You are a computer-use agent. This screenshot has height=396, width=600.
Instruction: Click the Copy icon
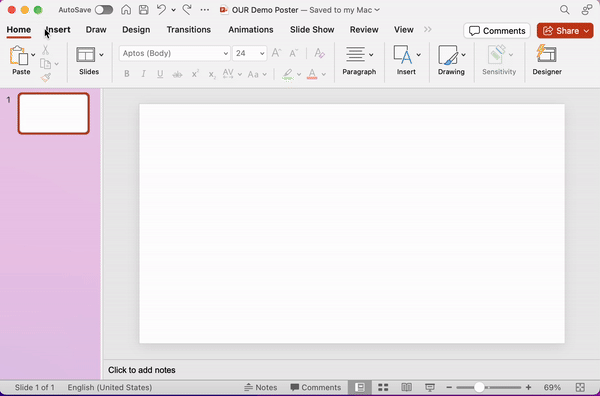(x=46, y=64)
